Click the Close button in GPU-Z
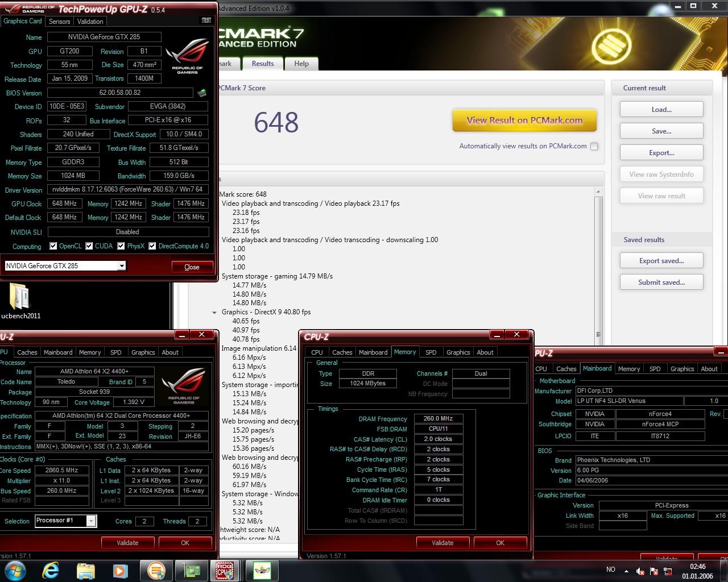The width and height of the screenshot is (728, 582). pos(192,267)
